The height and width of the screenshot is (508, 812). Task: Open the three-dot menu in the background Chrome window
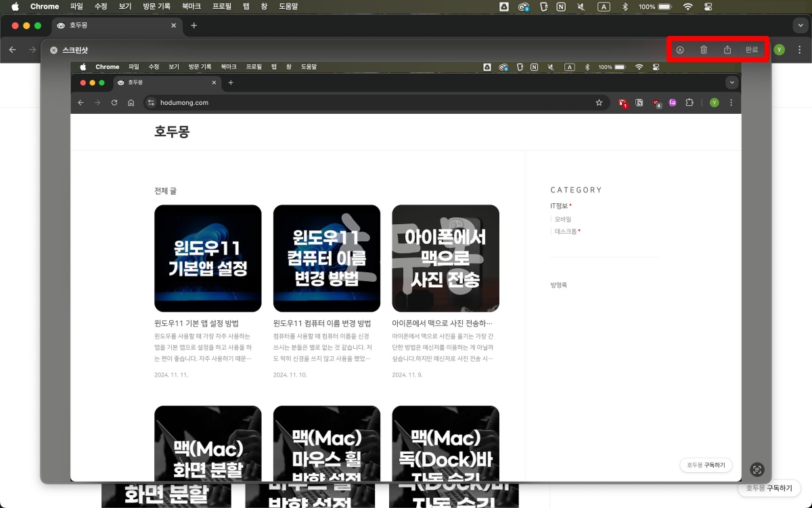point(799,49)
